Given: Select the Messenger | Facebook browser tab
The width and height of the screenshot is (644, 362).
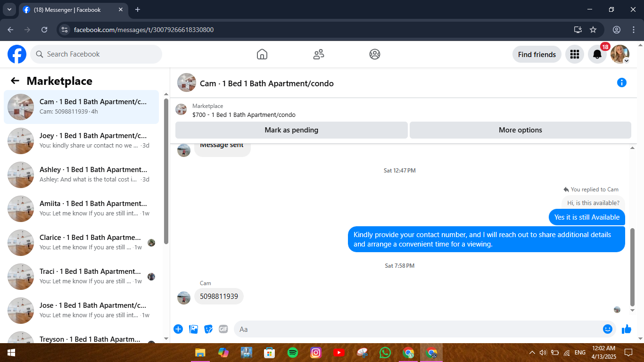Looking at the screenshot, I should click(73, 9).
